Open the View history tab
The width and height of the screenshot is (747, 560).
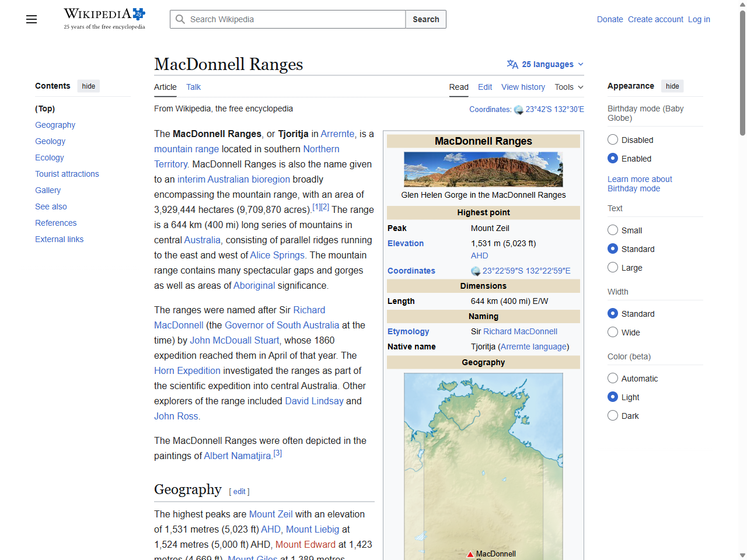[x=523, y=87]
